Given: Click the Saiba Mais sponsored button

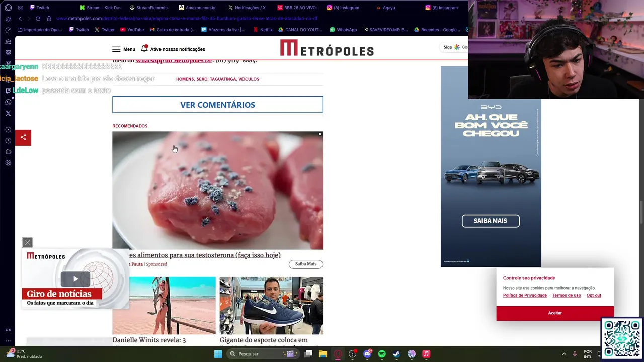Looking at the screenshot, I should (306, 264).
